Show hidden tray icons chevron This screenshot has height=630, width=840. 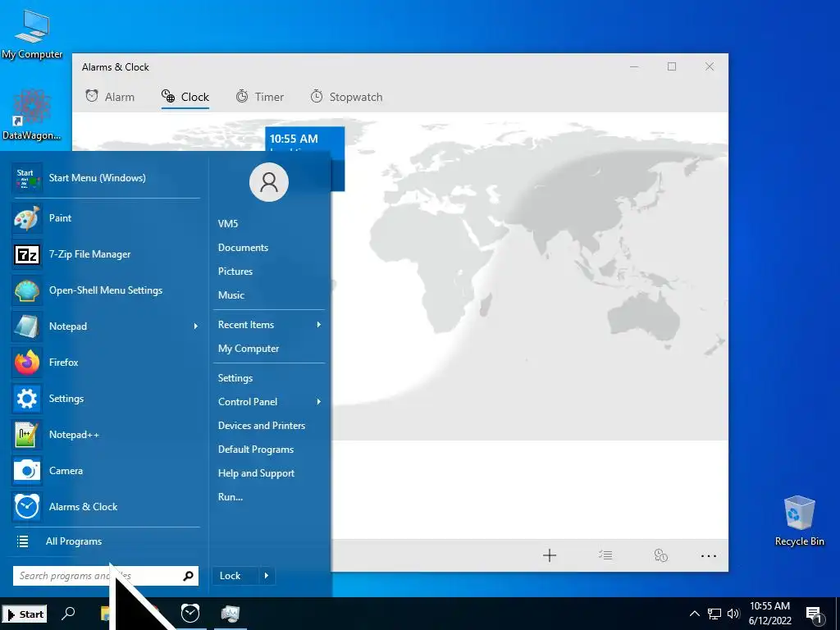click(694, 614)
